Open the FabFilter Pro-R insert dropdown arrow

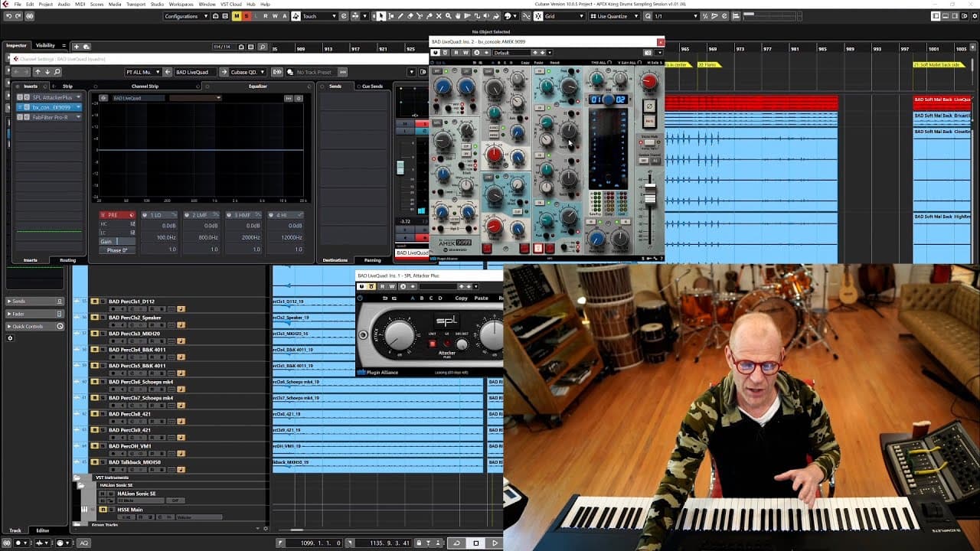click(78, 117)
